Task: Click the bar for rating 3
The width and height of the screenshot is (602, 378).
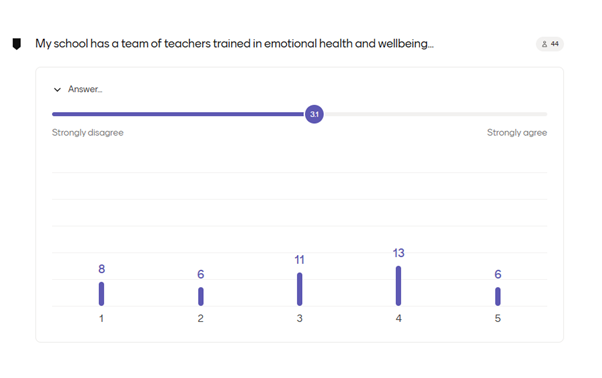Action: click(x=299, y=289)
